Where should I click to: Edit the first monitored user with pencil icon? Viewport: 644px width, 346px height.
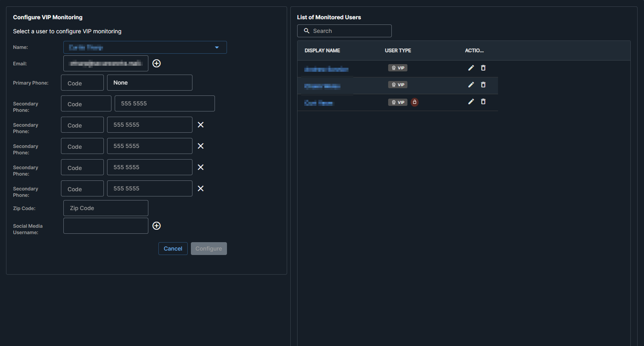coord(471,68)
